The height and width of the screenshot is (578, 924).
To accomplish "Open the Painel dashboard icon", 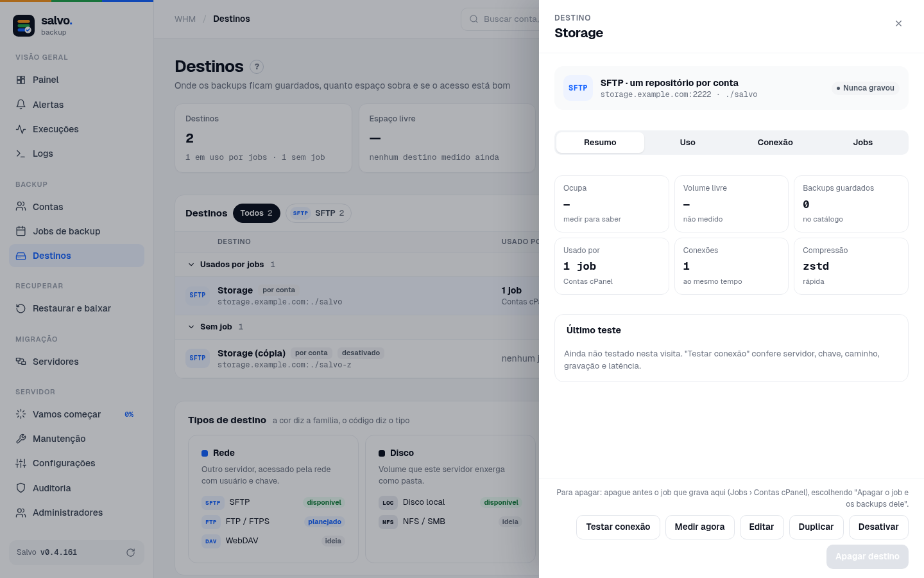I will [x=21, y=80].
